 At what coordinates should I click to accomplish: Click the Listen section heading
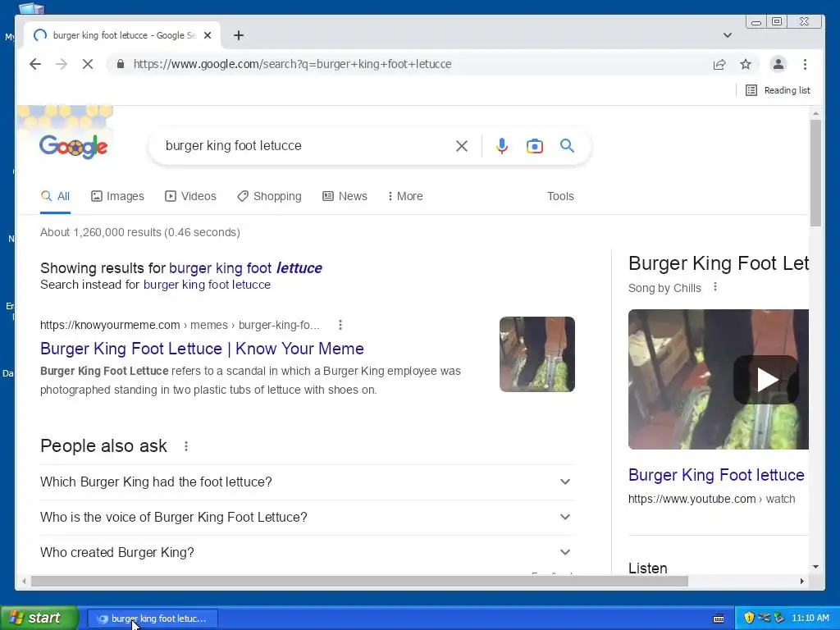click(x=648, y=568)
